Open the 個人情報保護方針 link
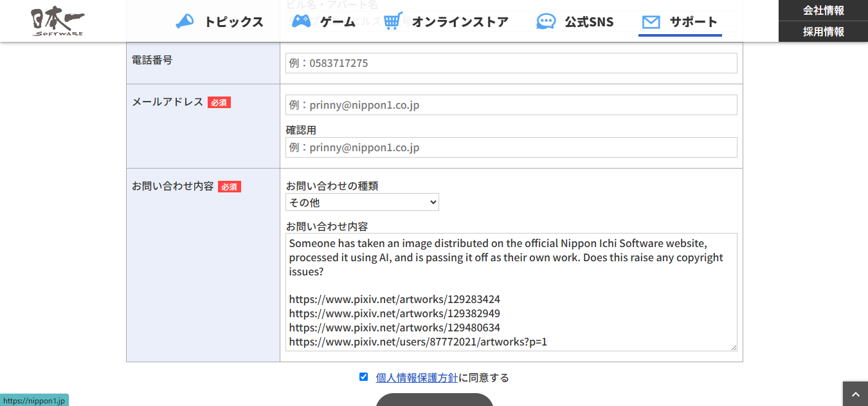 (417, 378)
